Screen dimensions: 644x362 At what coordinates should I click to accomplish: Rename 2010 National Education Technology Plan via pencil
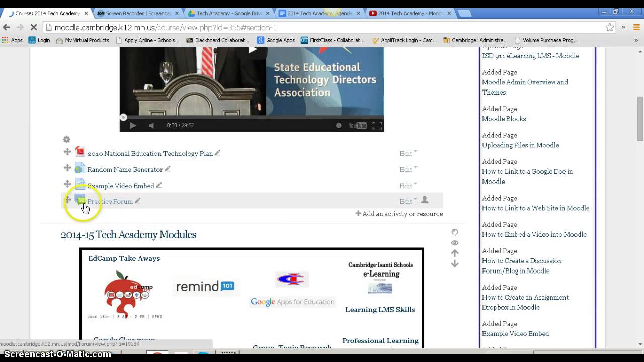(x=217, y=153)
